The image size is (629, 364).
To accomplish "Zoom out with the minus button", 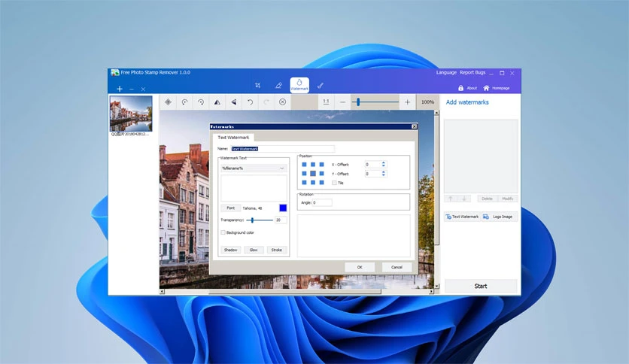I will (x=342, y=102).
